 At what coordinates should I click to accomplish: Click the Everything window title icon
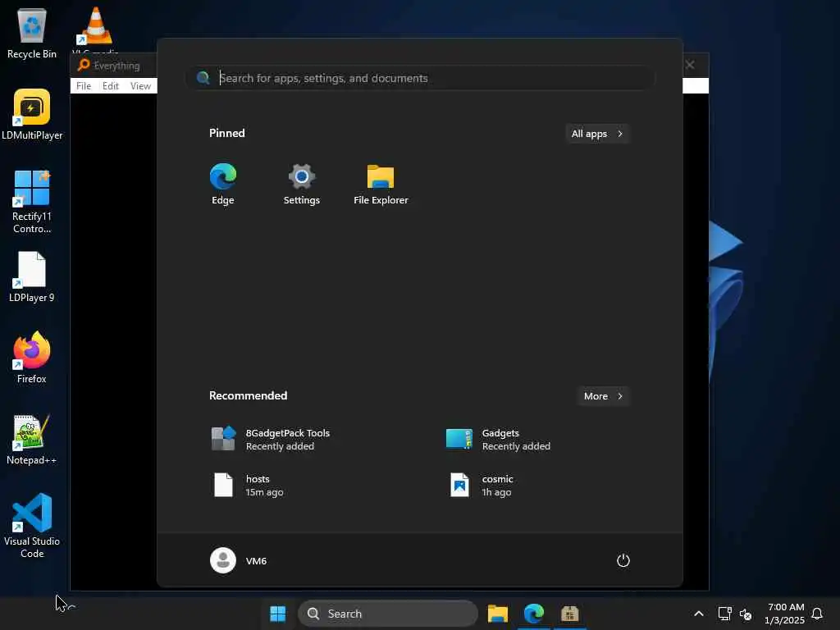click(x=83, y=66)
